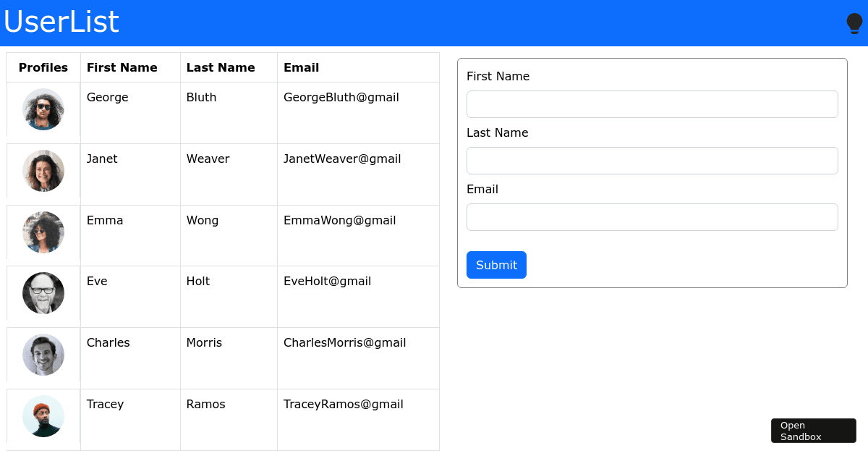Open Sandbox via the bottom button
This screenshot has height=456, width=868.
click(814, 431)
